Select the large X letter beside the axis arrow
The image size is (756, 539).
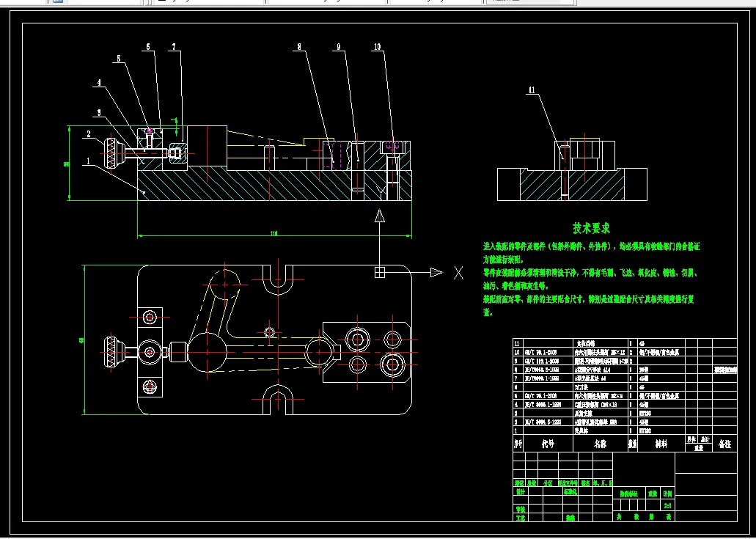458,273
